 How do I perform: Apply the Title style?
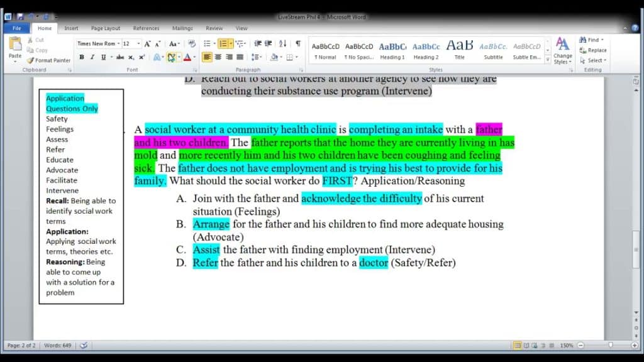click(460, 51)
